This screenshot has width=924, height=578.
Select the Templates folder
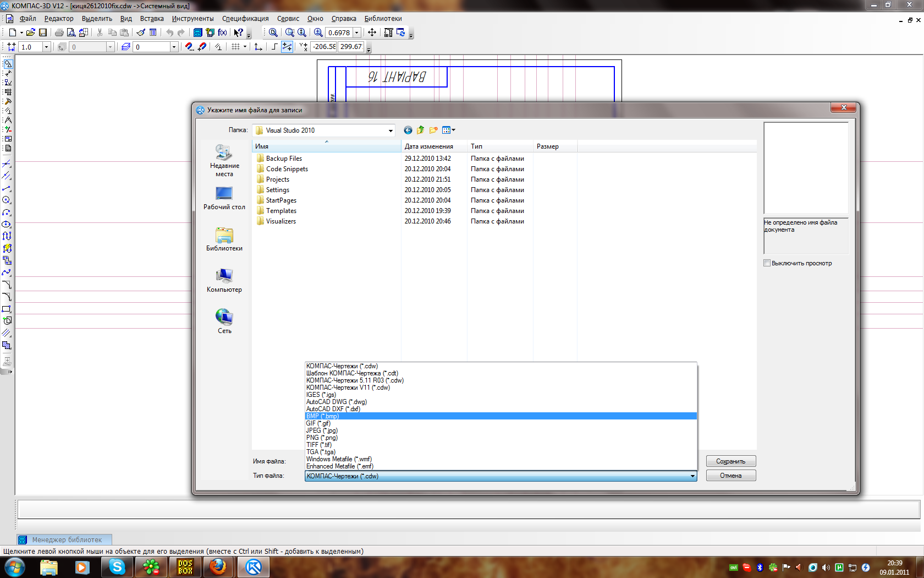coord(281,211)
